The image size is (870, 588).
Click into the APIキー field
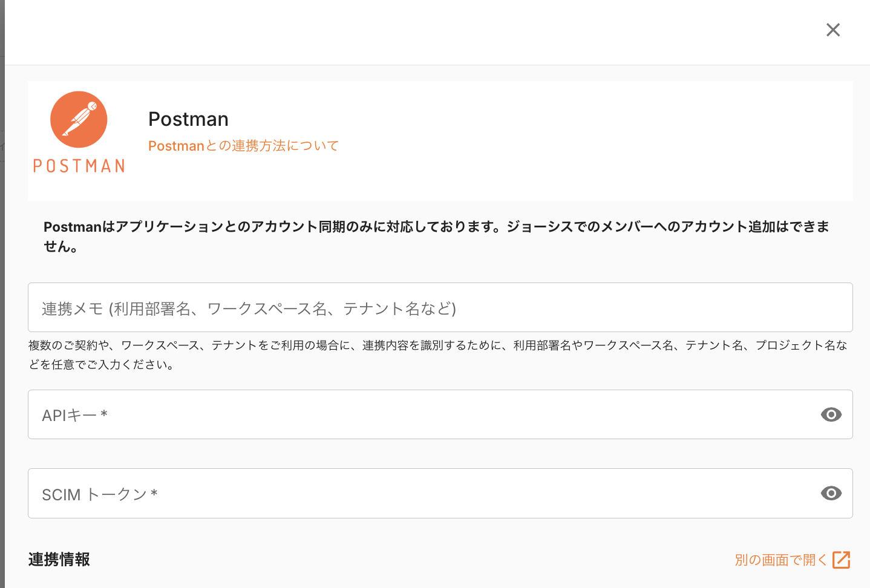coord(424,415)
